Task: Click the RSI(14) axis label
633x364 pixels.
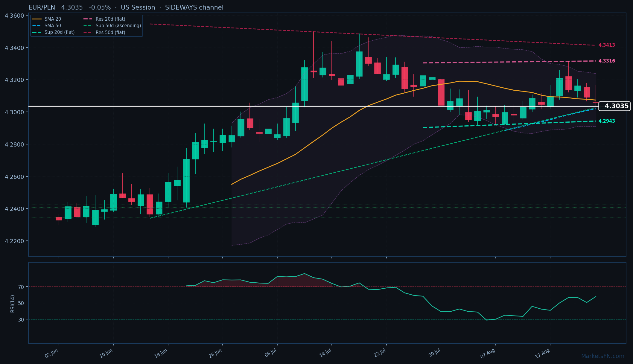Action: (x=13, y=304)
